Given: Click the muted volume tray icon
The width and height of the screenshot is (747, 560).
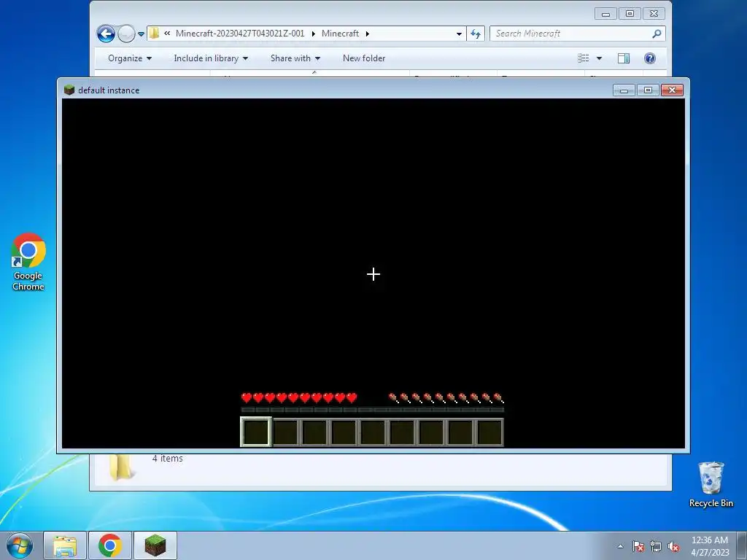Looking at the screenshot, I should pyautogui.click(x=673, y=546).
